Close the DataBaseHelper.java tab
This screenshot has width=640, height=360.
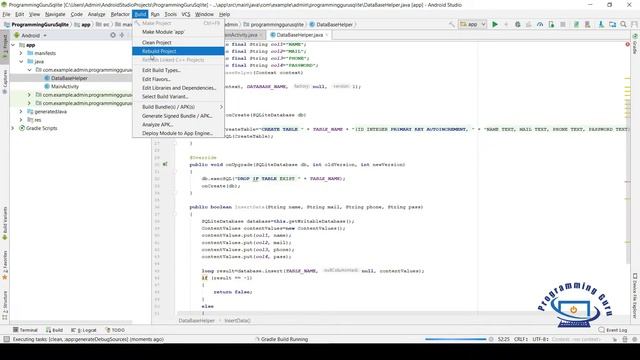[327, 35]
